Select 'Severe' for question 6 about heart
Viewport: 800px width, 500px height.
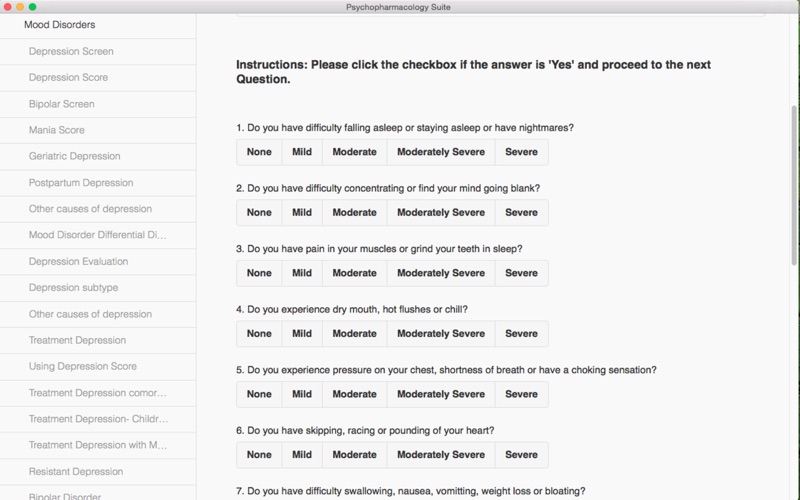tap(521, 455)
